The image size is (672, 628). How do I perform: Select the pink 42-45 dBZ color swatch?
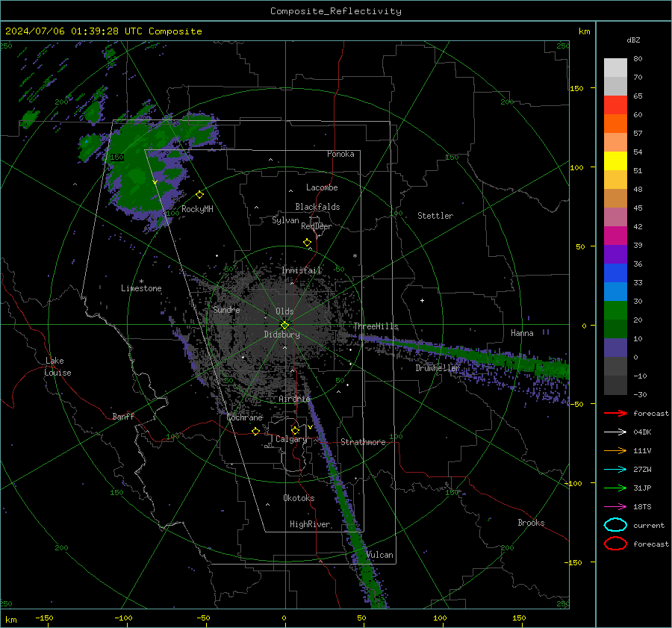tap(615, 217)
